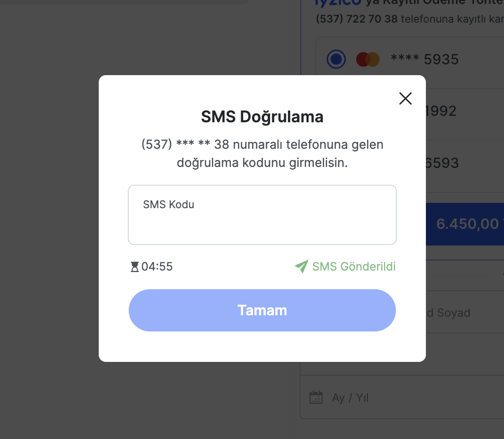
Task: Click the paper plane SMS icon
Action: pyautogui.click(x=301, y=267)
